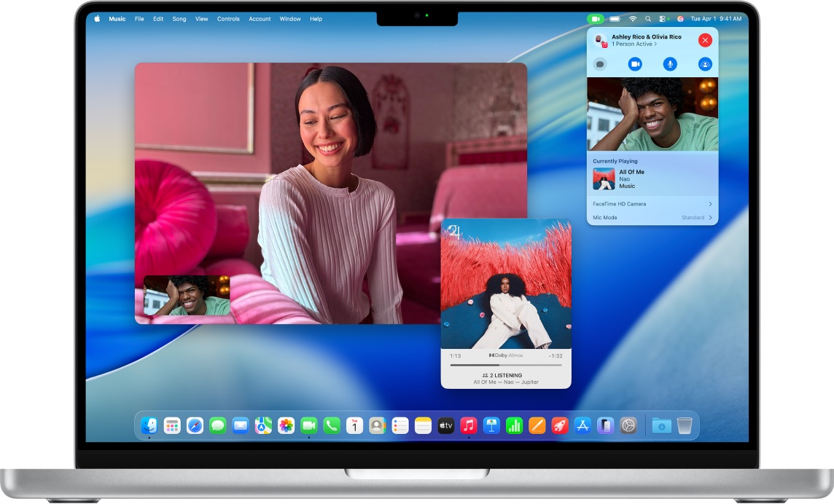The height and width of the screenshot is (504, 834).
Task: Open the Notes app in the Dock
Action: click(423, 425)
